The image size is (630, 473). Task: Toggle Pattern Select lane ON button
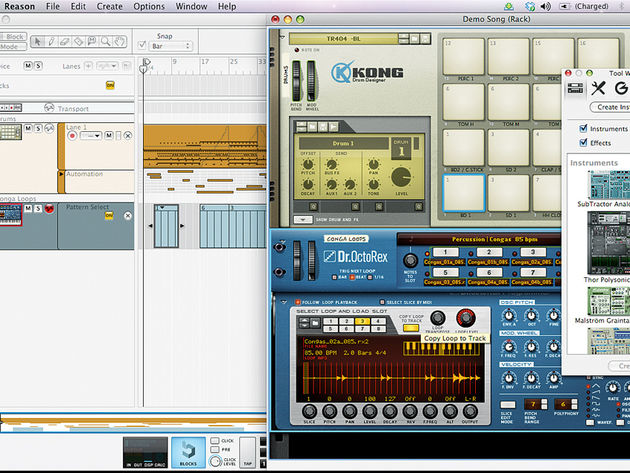109,216
